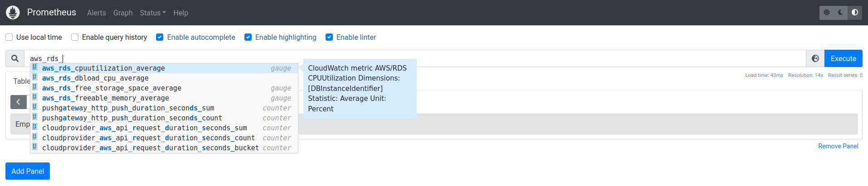
Task: Open the Alerts page
Action: tap(96, 13)
